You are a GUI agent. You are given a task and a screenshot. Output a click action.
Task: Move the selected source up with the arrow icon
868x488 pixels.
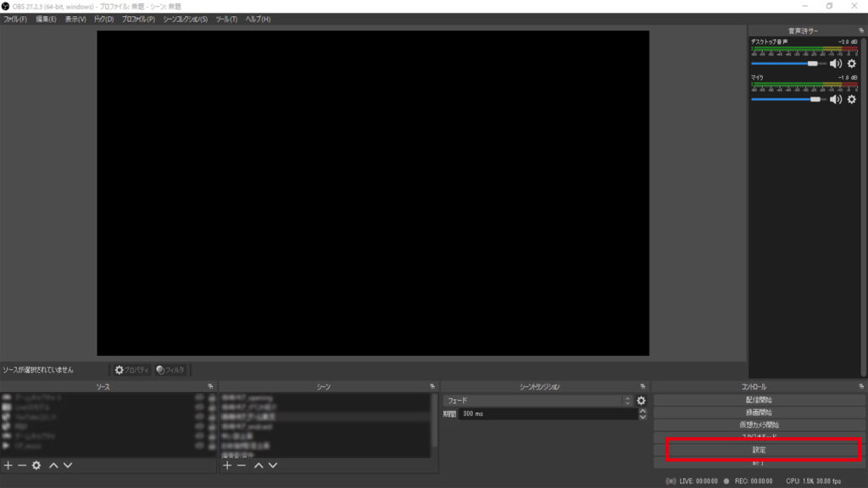click(53, 465)
